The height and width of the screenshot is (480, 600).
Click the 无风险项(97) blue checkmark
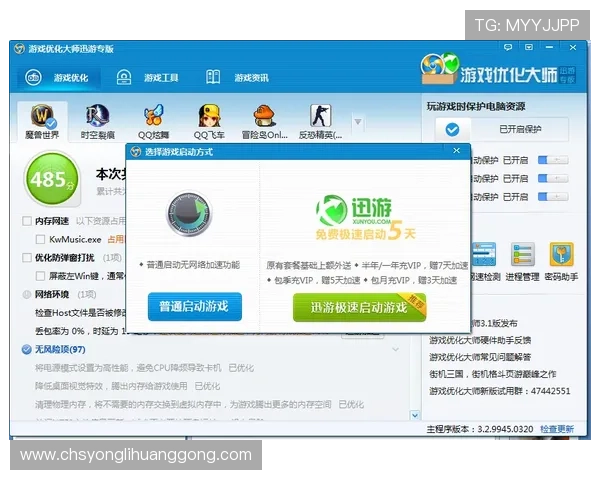coord(26,349)
